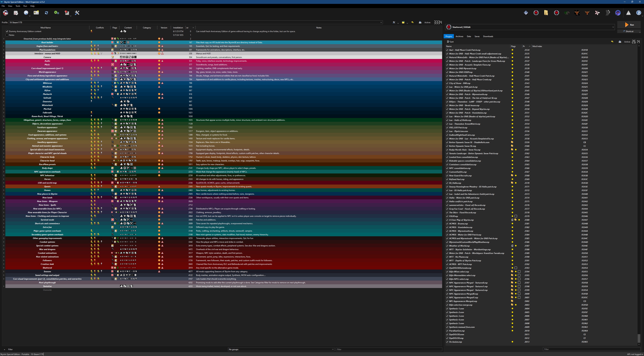
Task: Open the puzzle-piece tools icon
Action: click(x=67, y=13)
